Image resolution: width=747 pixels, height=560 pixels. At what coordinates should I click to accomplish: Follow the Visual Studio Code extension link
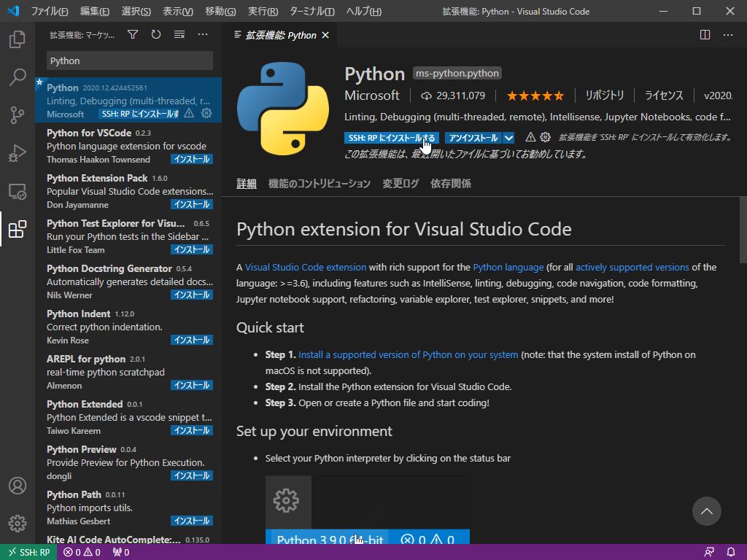pos(306,267)
